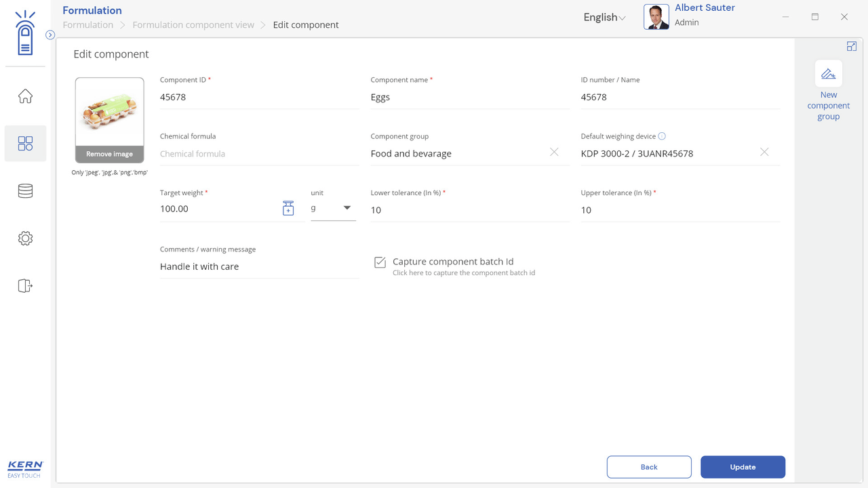Click the Update button

(x=743, y=467)
